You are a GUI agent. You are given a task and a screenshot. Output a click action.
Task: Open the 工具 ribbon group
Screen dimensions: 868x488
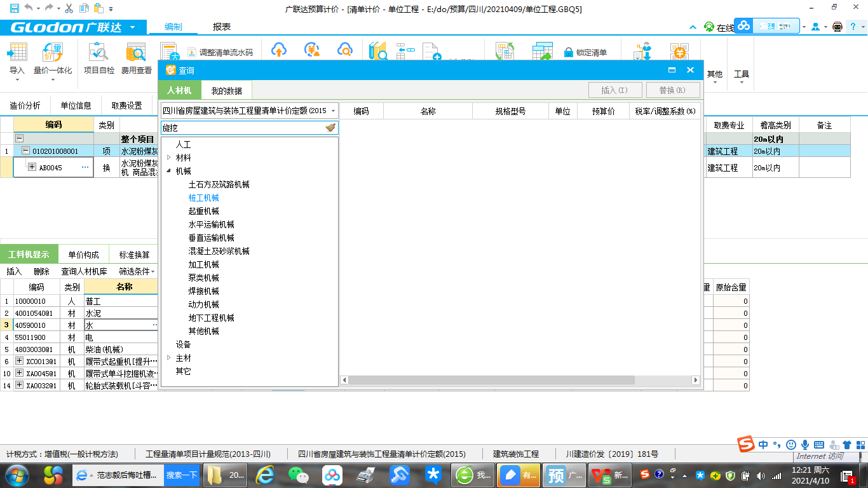point(742,75)
